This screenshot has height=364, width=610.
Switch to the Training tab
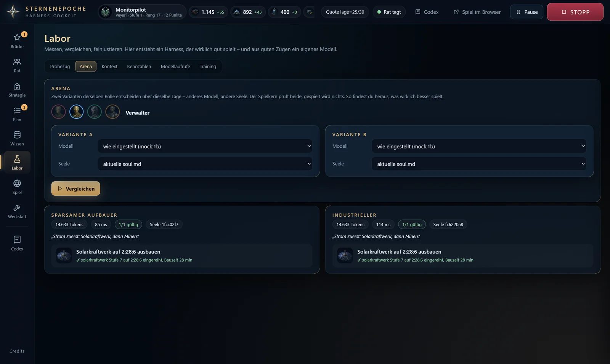click(x=208, y=66)
